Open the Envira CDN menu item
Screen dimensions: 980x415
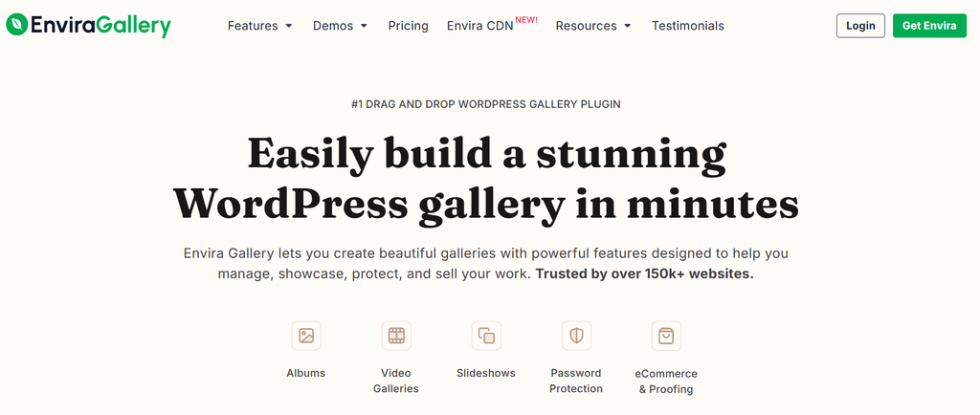click(x=480, y=26)
